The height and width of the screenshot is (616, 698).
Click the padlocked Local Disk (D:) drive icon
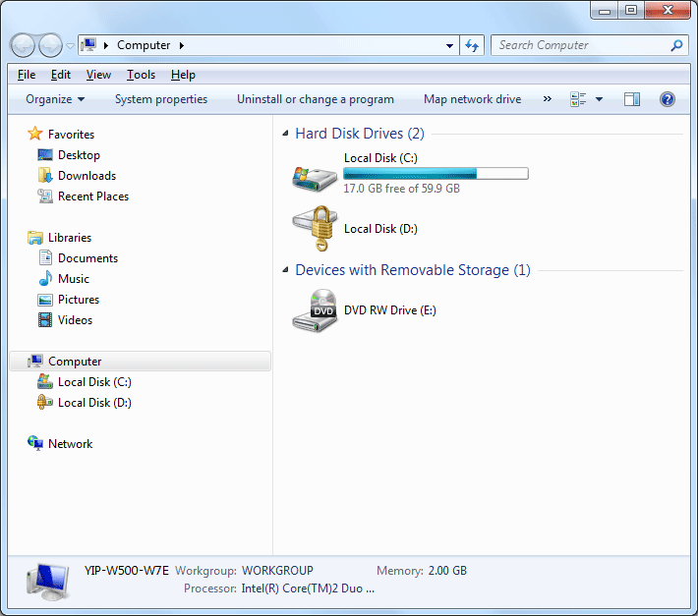[x=315, y=229]
